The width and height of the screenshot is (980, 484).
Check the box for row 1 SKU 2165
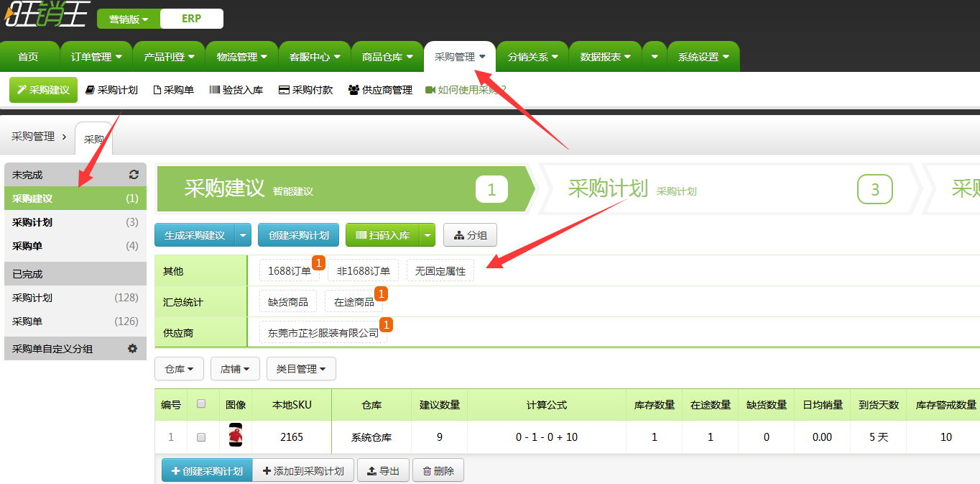(x=201, y=437)
